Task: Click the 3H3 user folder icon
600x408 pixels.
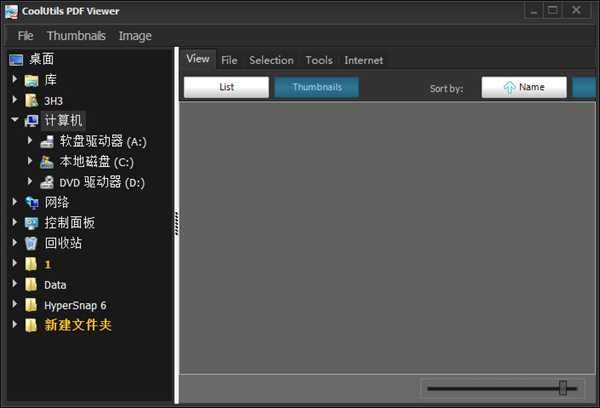Action: click(x=32, y=101)
